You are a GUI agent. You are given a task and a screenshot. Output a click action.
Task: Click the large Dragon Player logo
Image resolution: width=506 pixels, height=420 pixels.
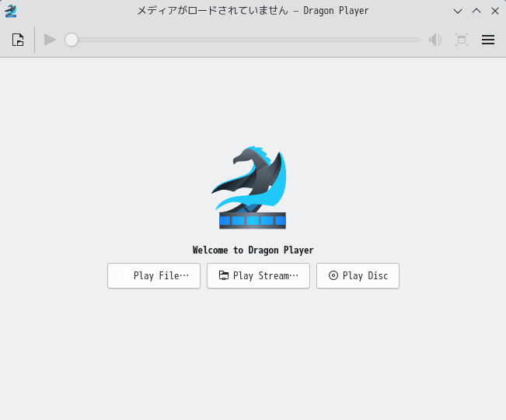(250, 187)
